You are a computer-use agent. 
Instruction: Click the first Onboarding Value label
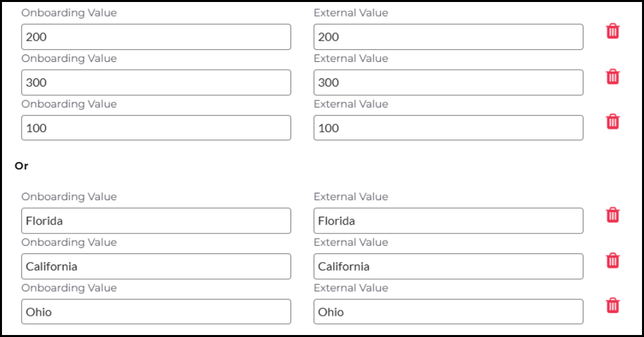68,13
